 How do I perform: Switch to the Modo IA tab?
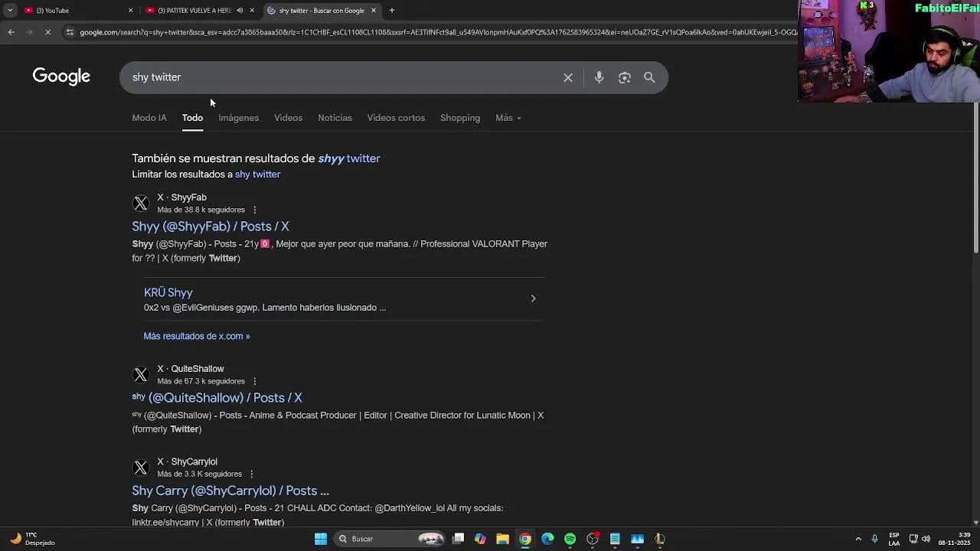(x=149, y=118)
